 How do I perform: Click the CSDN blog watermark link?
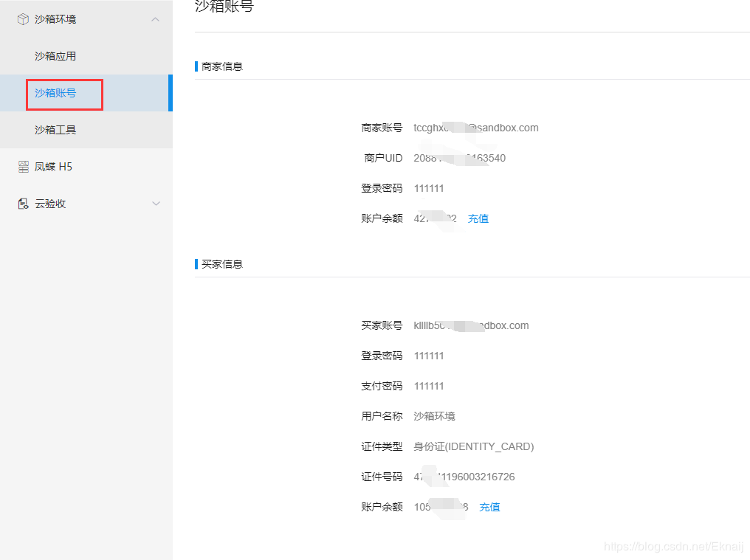click(673, 546)
